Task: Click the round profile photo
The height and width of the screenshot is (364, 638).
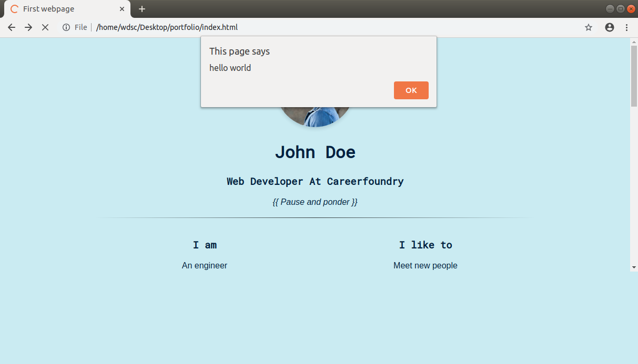Action: pyautogui.click(x=316, y=117)
